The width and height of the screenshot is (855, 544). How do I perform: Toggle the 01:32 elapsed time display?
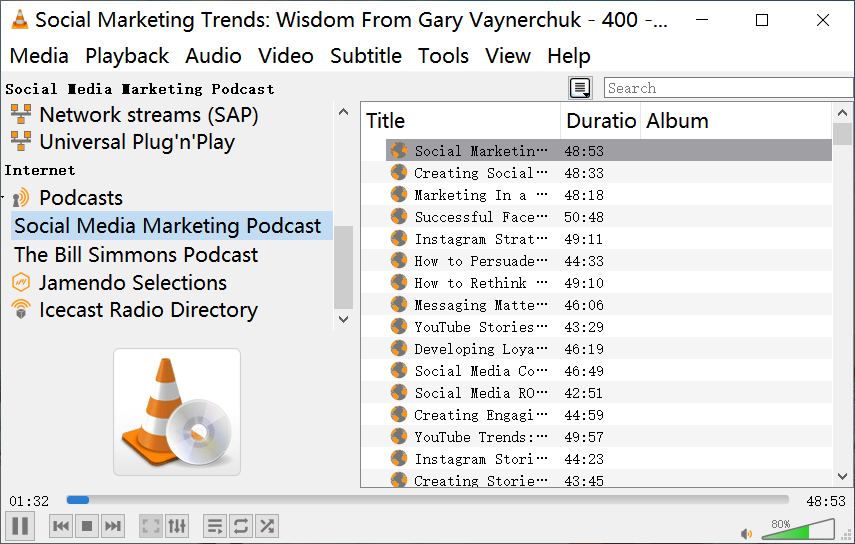(x=29, y=501)
